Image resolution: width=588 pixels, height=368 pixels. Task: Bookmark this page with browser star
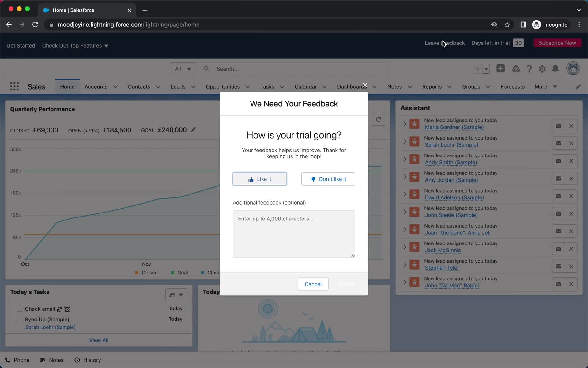507,25
